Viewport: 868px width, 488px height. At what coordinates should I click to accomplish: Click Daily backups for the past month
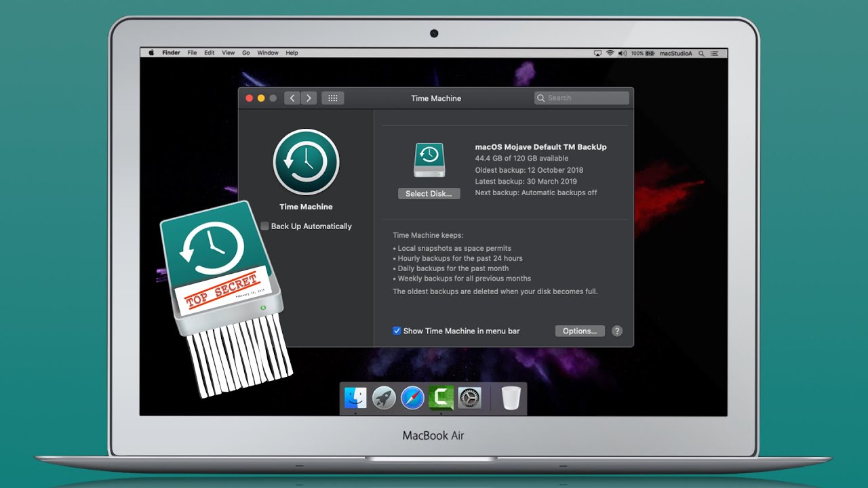point(450,268)
